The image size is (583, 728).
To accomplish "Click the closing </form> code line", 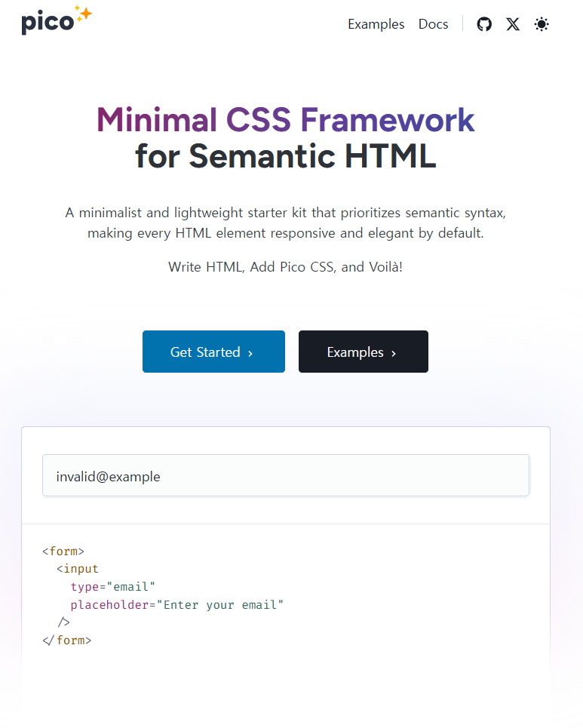I will 67,640.
